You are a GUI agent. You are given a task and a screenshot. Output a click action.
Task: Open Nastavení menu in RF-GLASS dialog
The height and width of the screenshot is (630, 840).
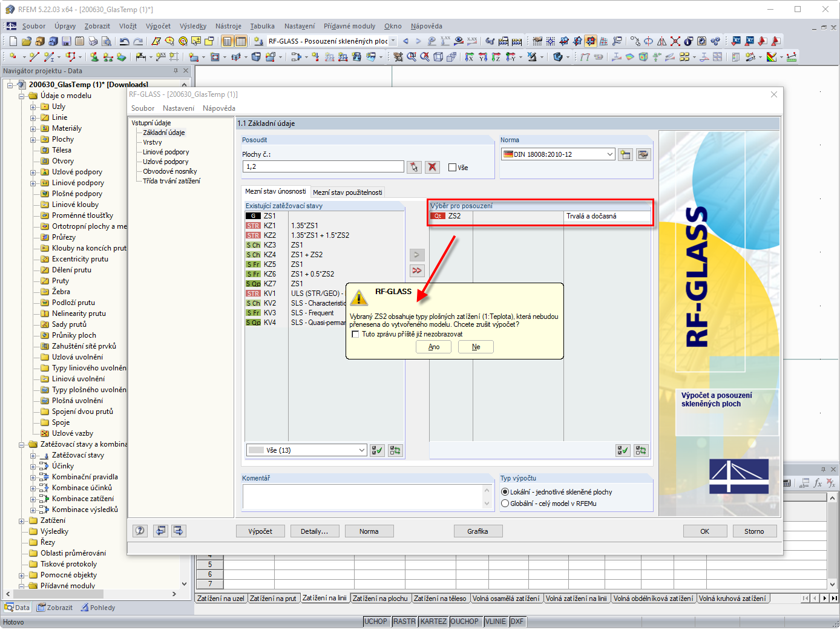pos(179,108)
